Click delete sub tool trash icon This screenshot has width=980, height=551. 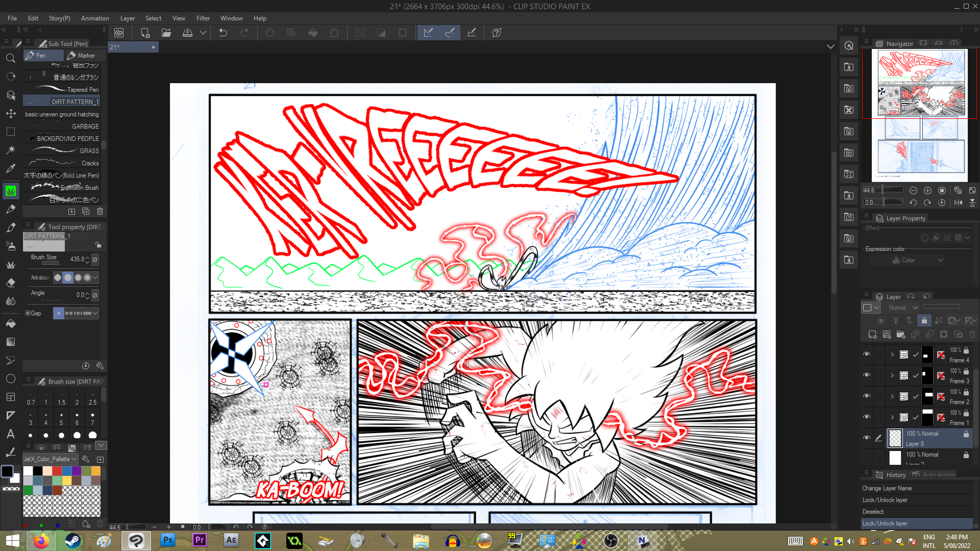pos(100,211)
